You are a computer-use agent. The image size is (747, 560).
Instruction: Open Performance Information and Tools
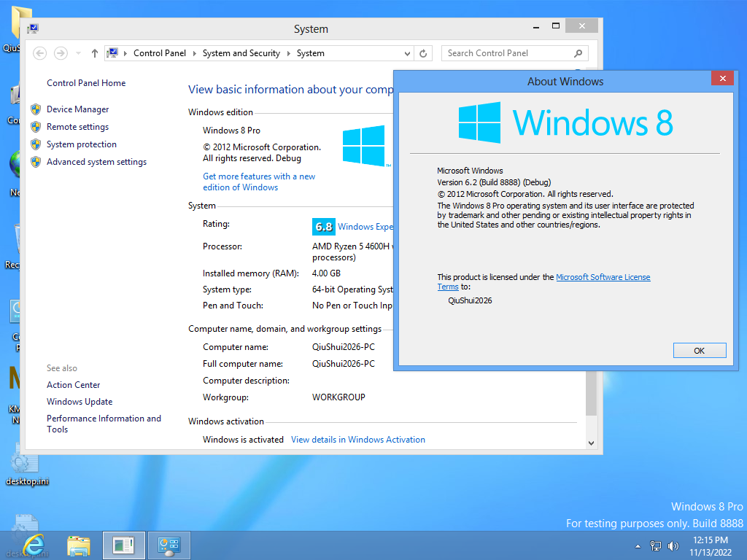[x=104, y=424]
